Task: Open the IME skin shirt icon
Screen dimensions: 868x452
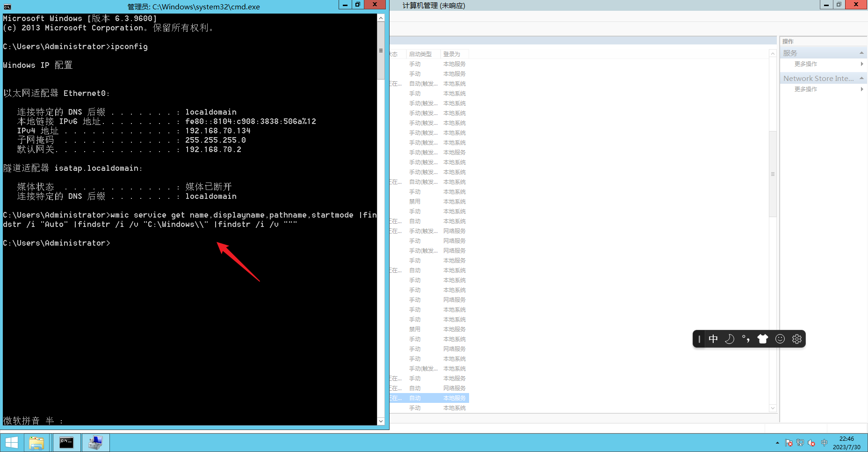Action: pos(763,339)
